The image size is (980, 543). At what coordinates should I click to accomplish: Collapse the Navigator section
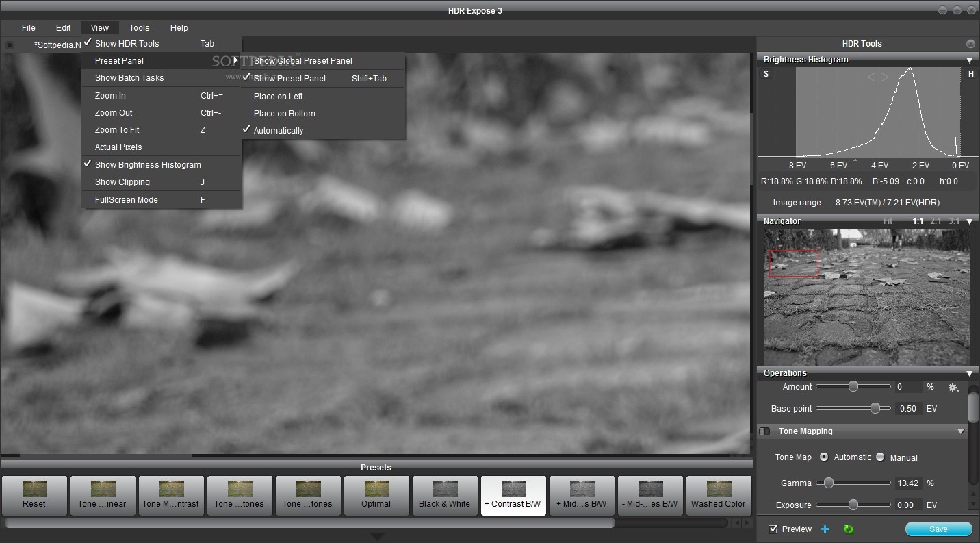click(x=969, y=222)
